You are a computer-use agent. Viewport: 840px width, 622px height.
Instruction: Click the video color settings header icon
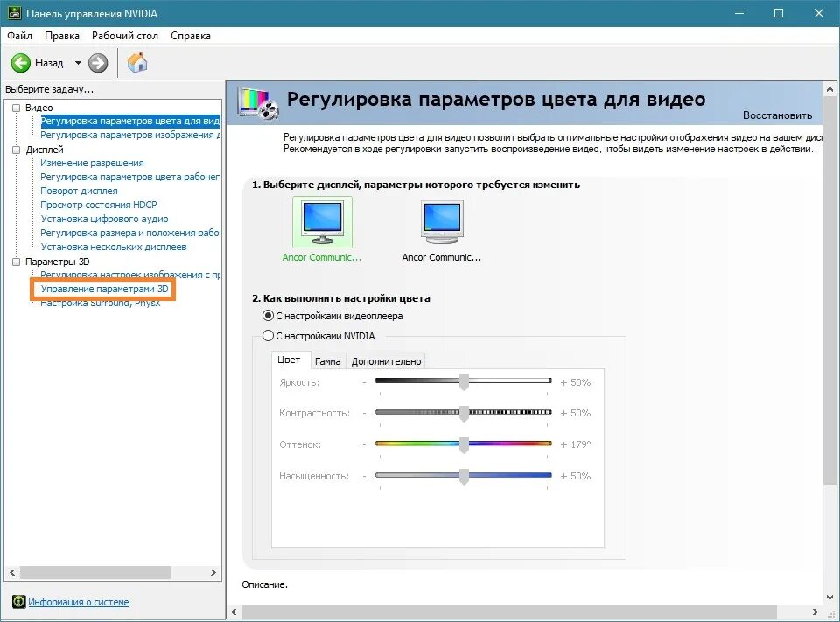pyautogui.click(x=258, y=102)
